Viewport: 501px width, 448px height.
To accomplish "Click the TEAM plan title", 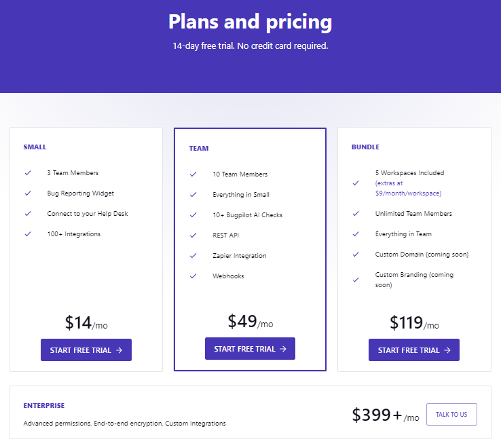I will pyautogui.click(x=199, y=148).
